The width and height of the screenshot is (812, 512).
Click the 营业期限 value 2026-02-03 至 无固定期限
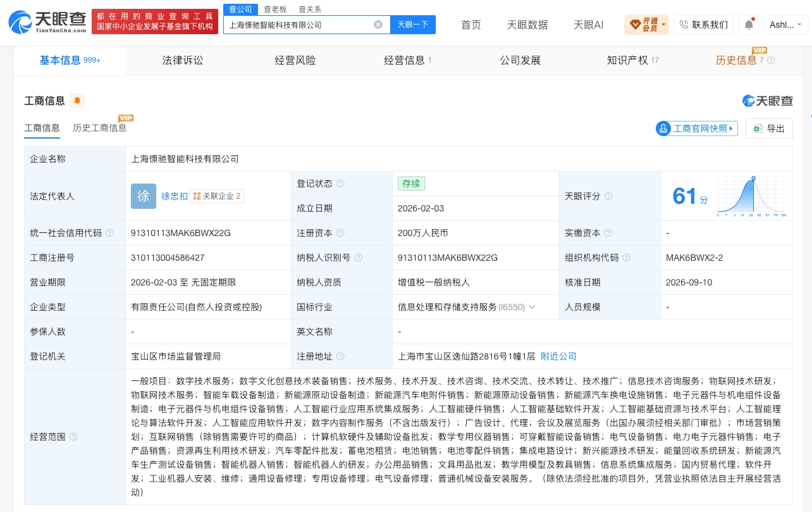183,282
